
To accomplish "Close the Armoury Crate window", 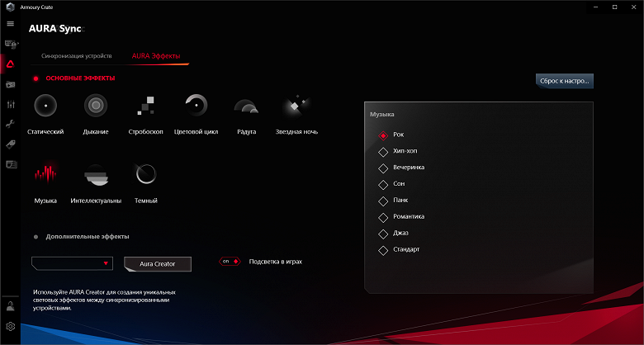I will coord(634,7).
